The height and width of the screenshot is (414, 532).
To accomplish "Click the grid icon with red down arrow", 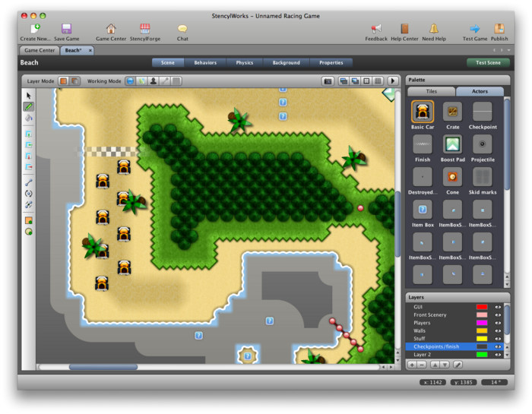I will click(29, 156).
